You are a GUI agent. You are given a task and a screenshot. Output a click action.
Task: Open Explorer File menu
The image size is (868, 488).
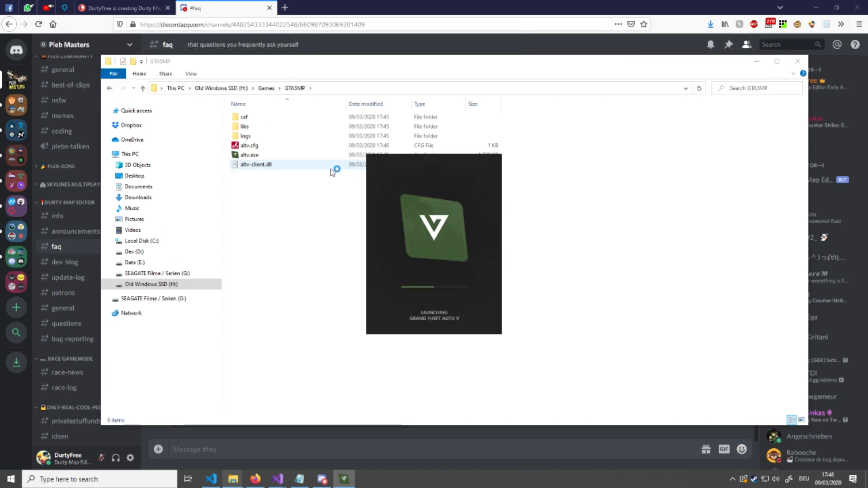113,74
